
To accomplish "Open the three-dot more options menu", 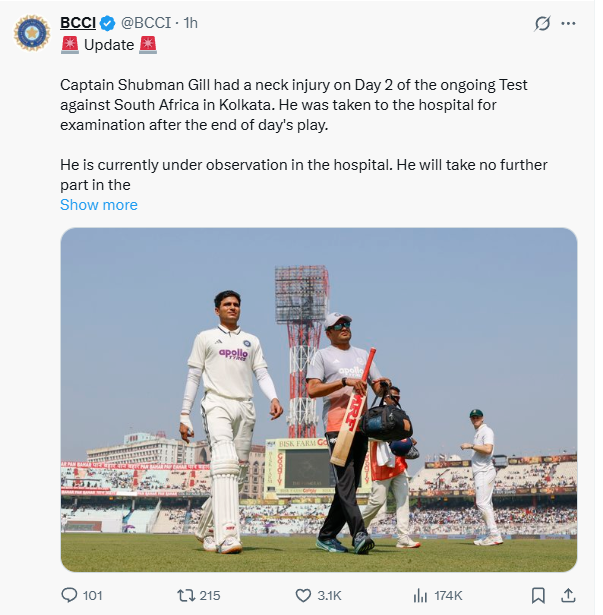I will [x=570, y=23].
